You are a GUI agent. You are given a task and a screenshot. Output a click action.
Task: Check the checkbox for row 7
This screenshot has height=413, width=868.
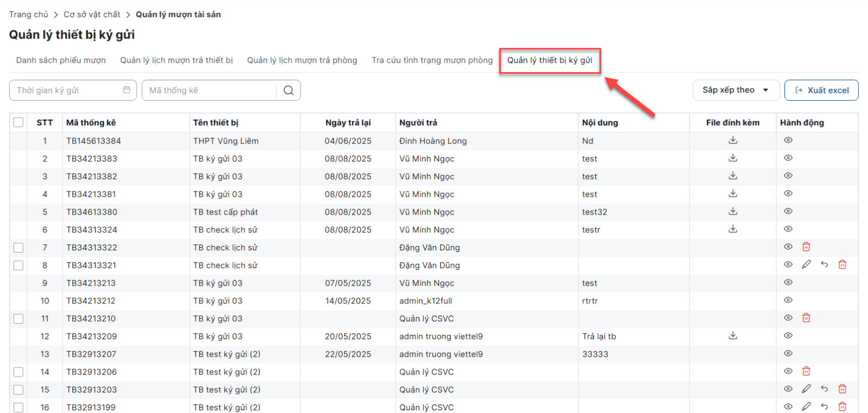tap(18, 248)
